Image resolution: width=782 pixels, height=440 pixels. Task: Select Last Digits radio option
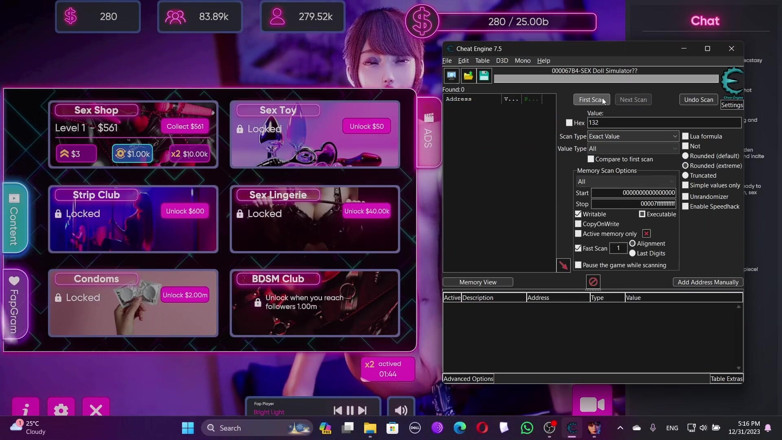[632, 253]
